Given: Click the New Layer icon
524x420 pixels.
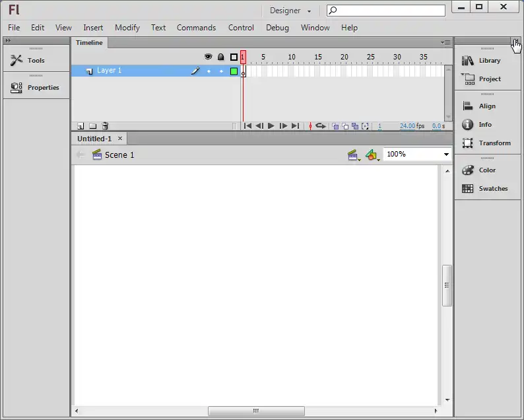Looking at the screenshot, I should point(81,126).
